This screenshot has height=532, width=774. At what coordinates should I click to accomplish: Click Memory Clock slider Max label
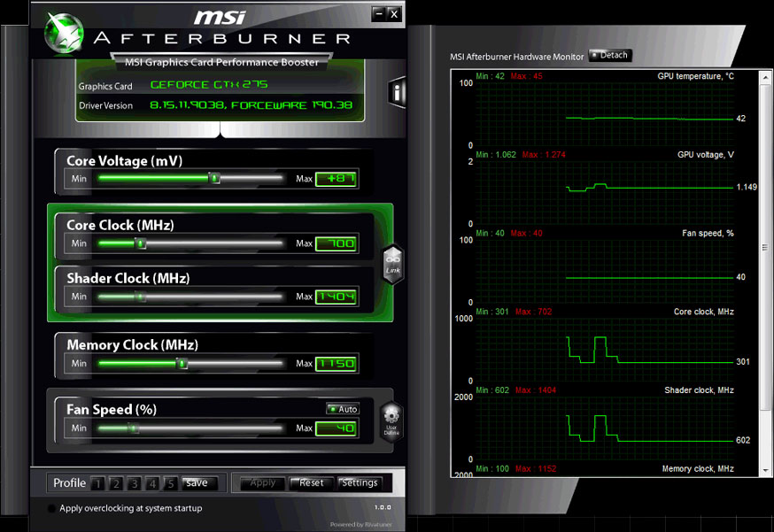tap(304, 364)
